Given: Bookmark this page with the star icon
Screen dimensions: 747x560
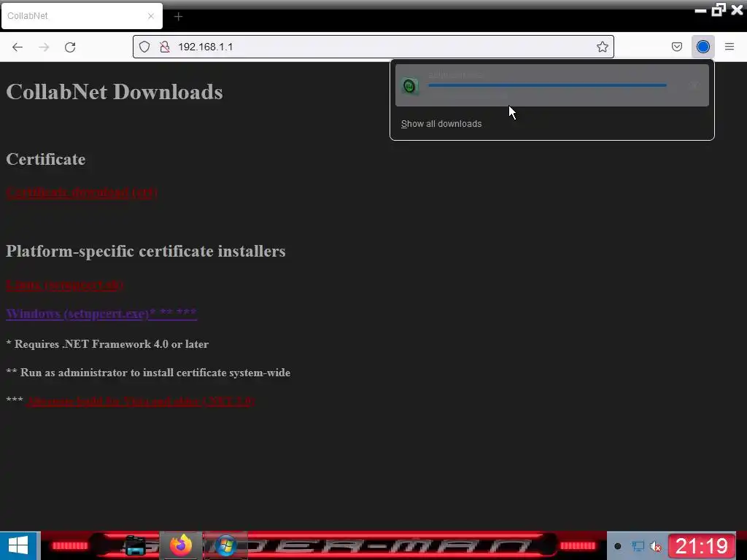Looking at the screenshot, I should [602, 47].
